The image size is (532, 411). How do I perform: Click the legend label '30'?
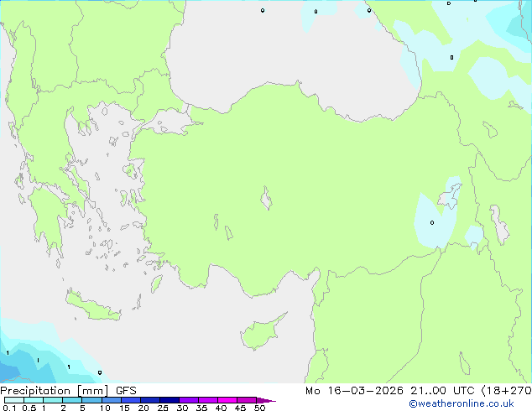coord(182,408)
